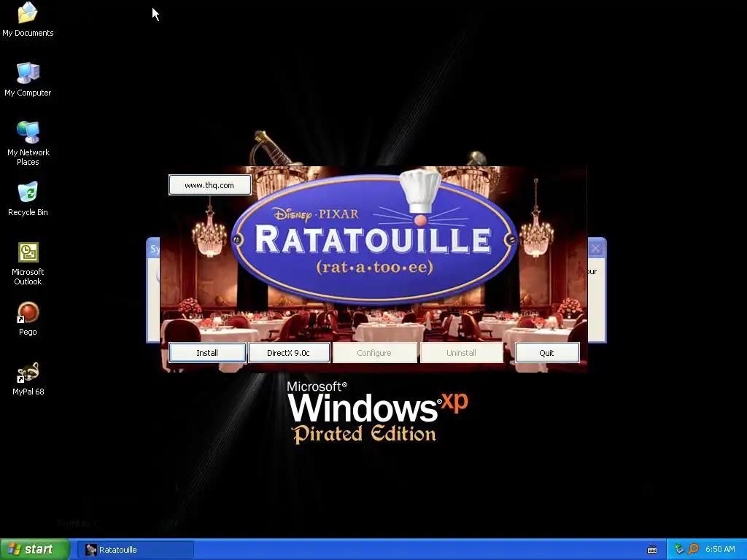Click the Install button in Ratatouille launcher
Image resolution: width=747 pixels, height=560 pixels.
click(207, 353)
